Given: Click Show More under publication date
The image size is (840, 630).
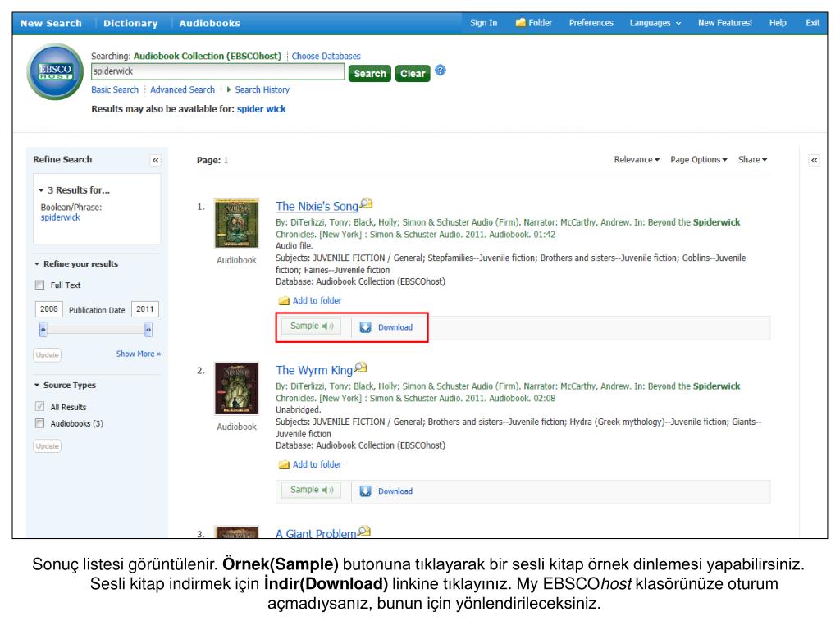Looking at the screenshot, I should pyautogui.click(x=139, y=354).
